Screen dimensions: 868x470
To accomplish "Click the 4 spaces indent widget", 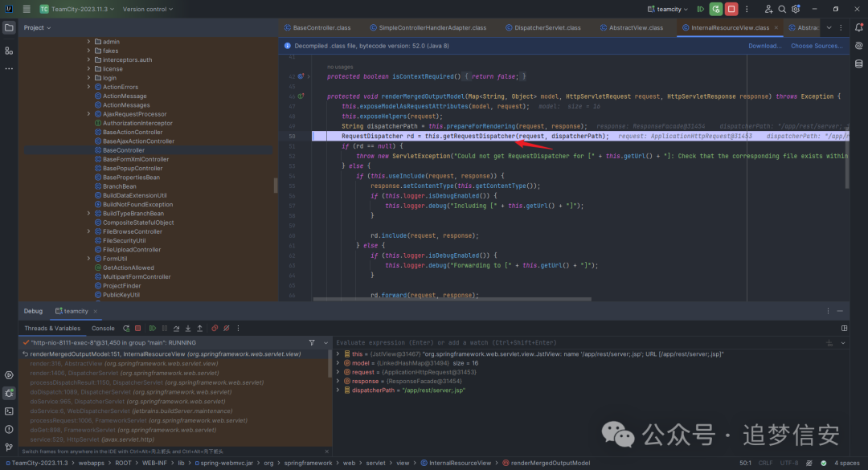I will click(847, 463).
